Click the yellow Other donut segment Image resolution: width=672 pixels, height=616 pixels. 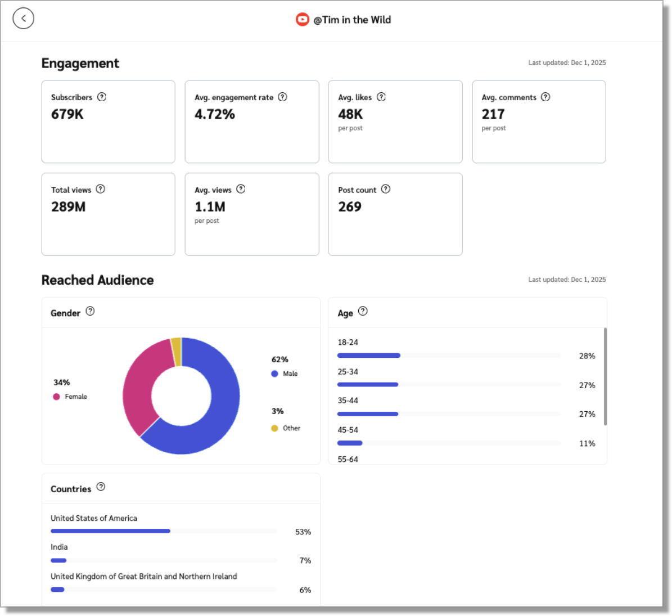176,352
